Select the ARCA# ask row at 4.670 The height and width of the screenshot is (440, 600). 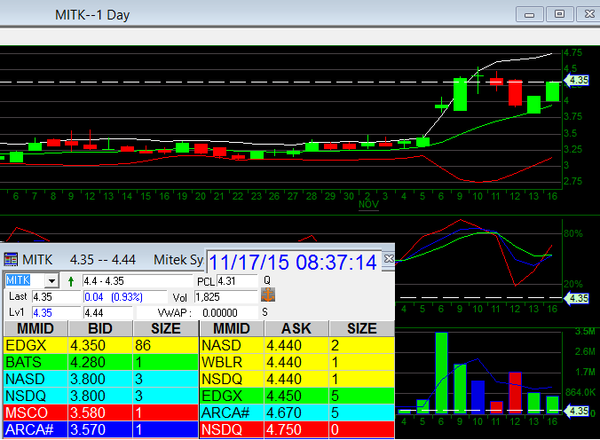coord(299,413)
